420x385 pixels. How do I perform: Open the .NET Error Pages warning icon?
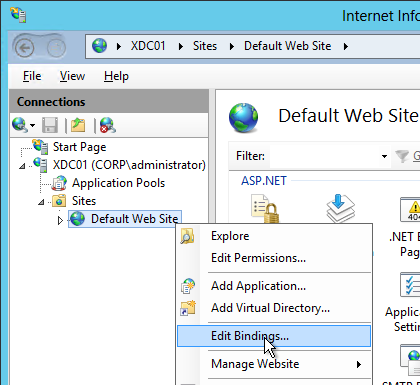pos(410,209)
